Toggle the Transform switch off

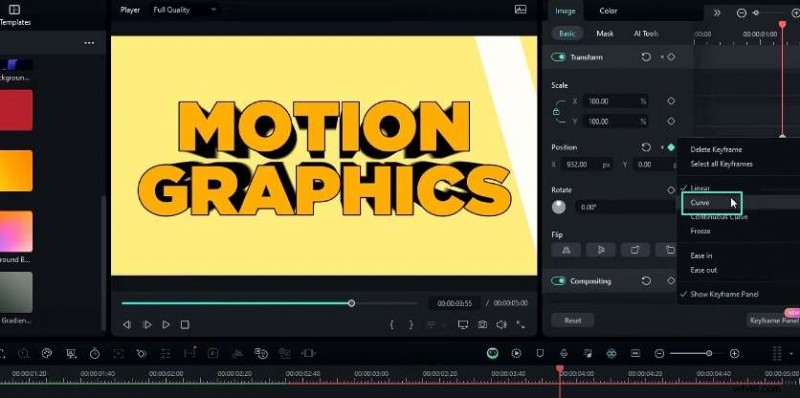tap(558, 57)
